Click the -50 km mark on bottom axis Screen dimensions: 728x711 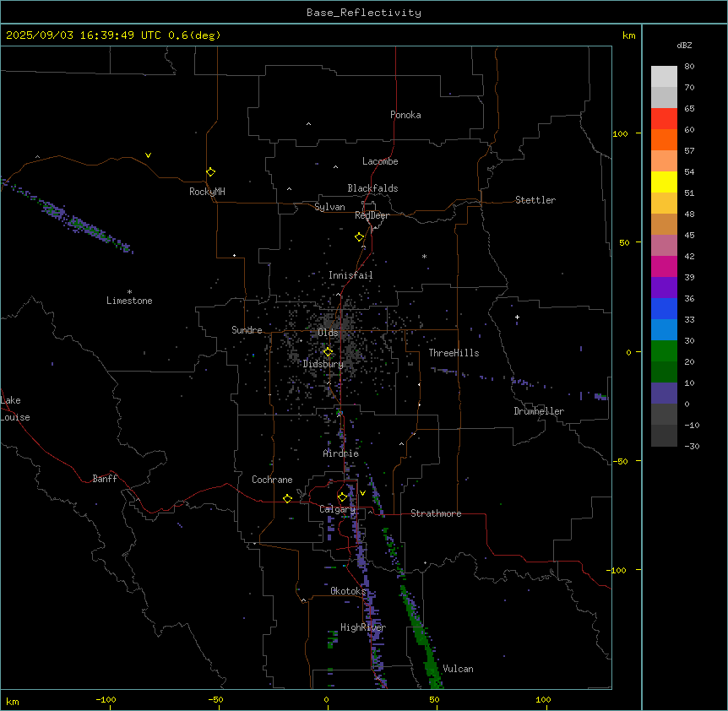[215, 699]
